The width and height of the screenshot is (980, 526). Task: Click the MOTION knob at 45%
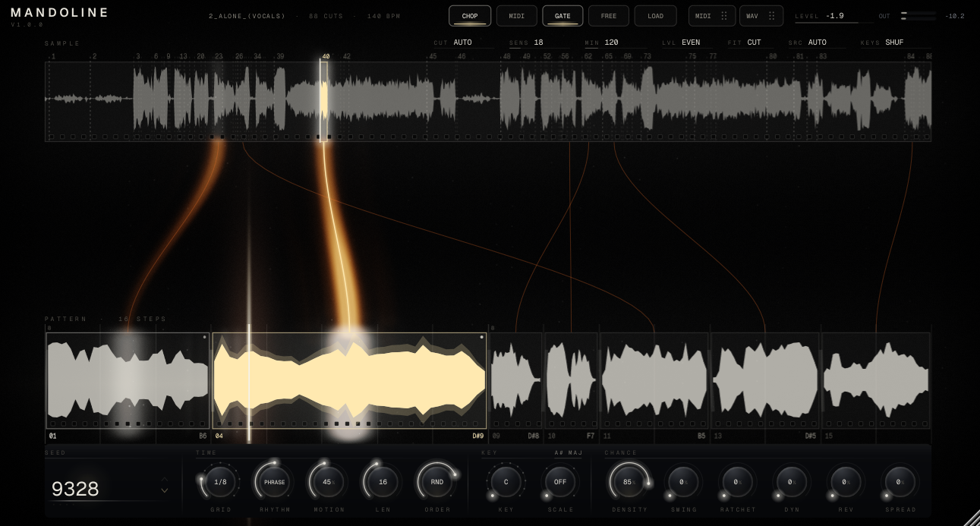(x=329, y=482)
